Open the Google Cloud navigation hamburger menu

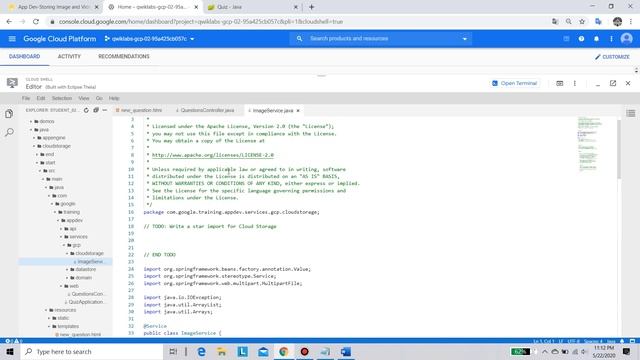[12, 39]
